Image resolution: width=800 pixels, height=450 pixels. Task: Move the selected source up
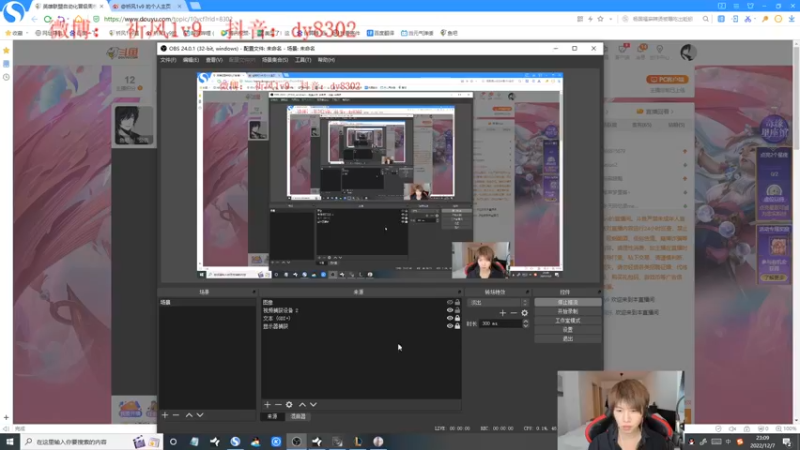pyautogui.click(x=303, y=405)
